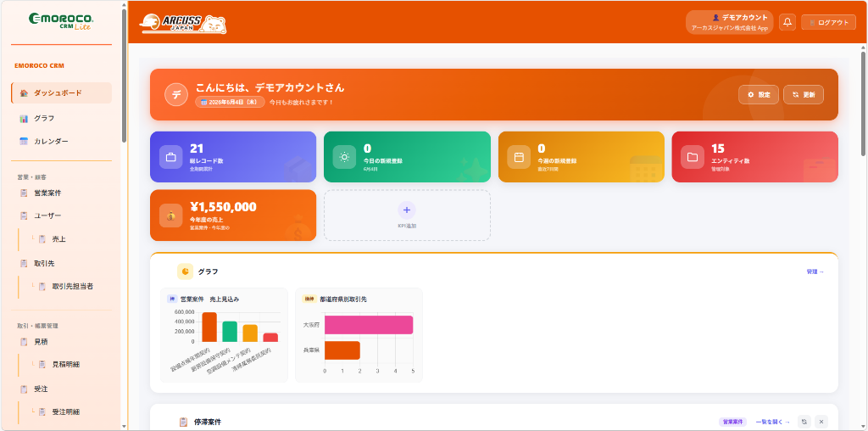This screenshot has width=868, height=431.
Task: Click the money bag icon on 今年度の売上 card
Action: pyautogui.click(x=171, y=215)
